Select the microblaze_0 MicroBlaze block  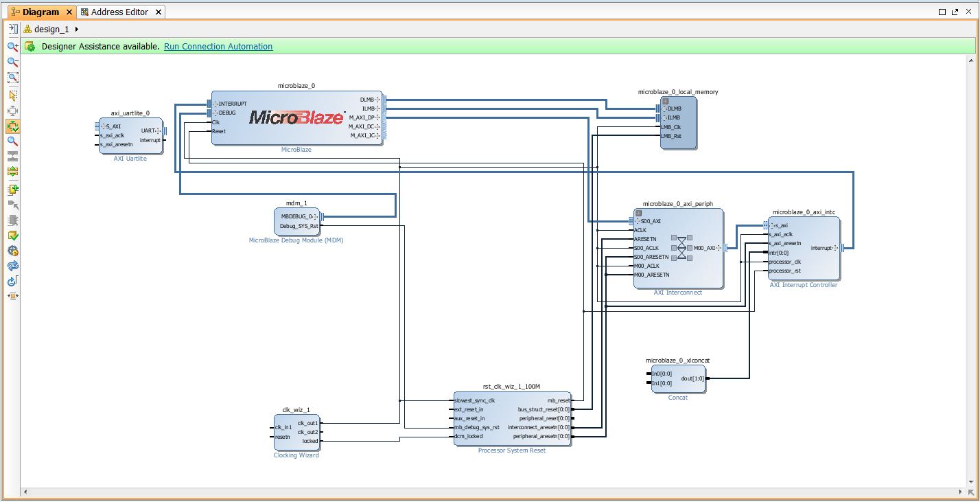(x=296, y=118)
